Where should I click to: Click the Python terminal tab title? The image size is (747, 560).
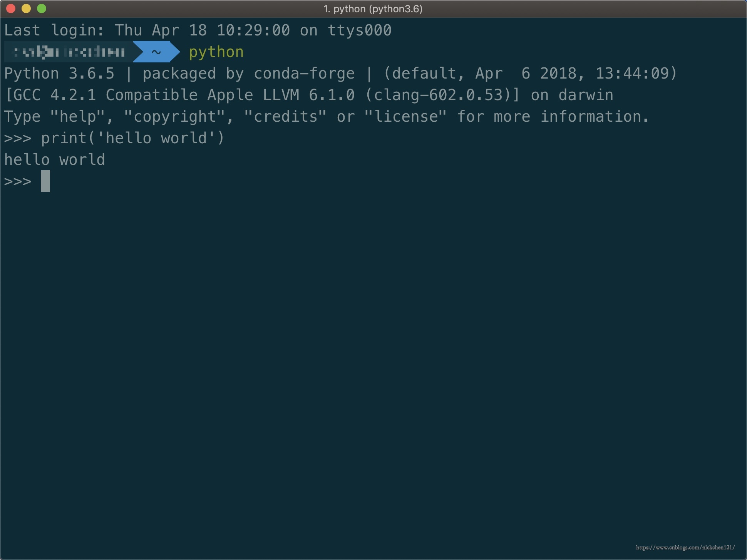[x=373, y=8]
